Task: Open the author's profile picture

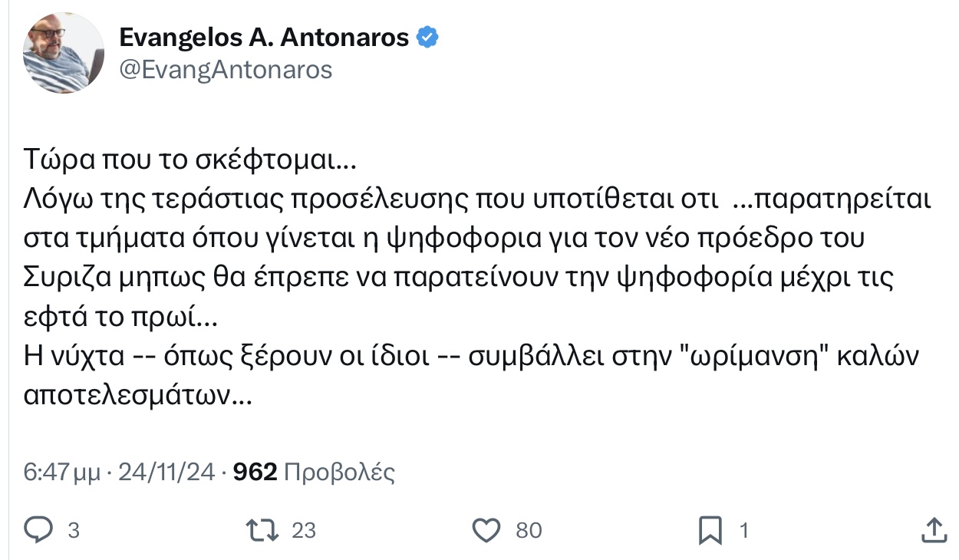Action: pyautogui.click(x=64, y=54)
